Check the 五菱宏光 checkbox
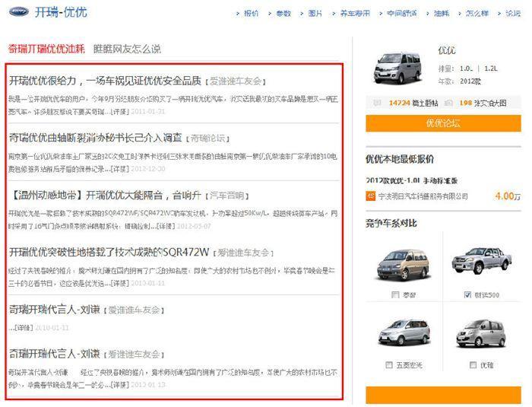The image size is (532, 407). (x=389, y=365)
